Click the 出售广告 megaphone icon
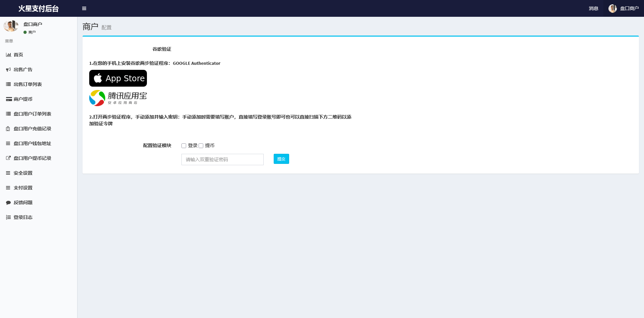The image size is (644, 318). tap(8, 70)
